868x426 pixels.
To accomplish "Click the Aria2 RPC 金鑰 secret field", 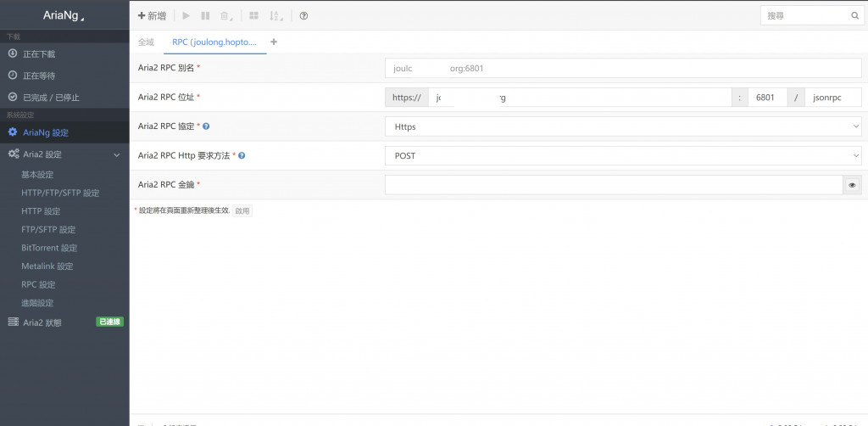I will click(614, 185).
